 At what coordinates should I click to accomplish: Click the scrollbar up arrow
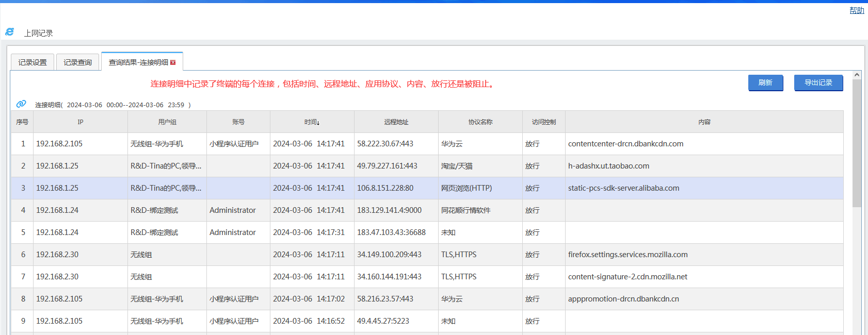point(857,75)
